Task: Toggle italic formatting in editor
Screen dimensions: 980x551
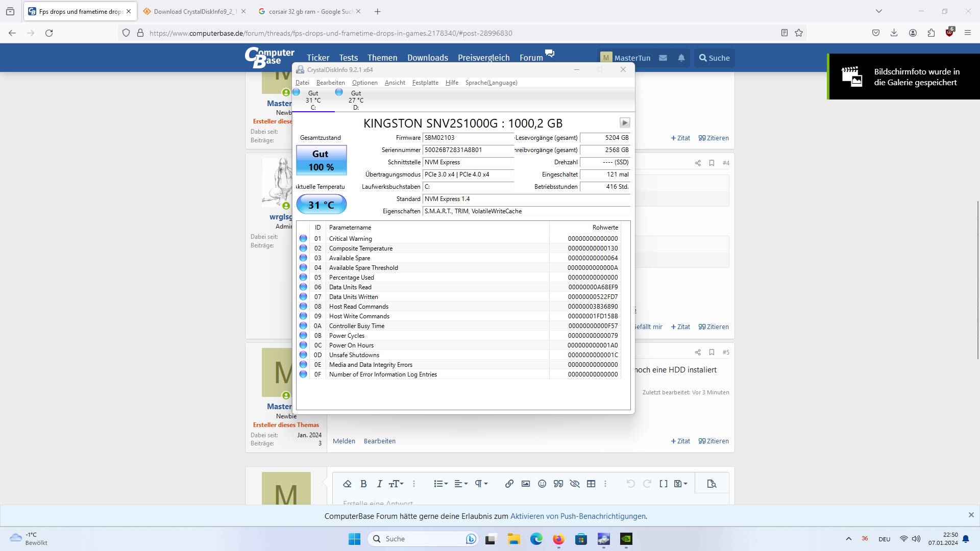Action: (379, 484)
